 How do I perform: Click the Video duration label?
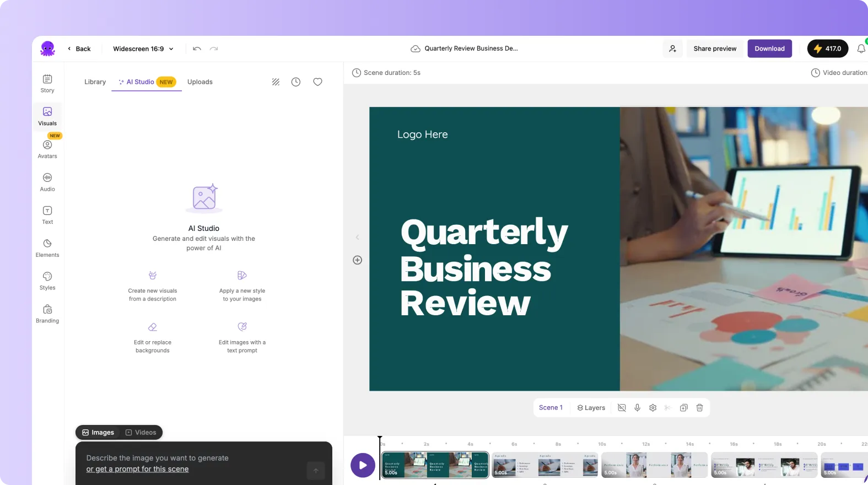pos(839,73)
